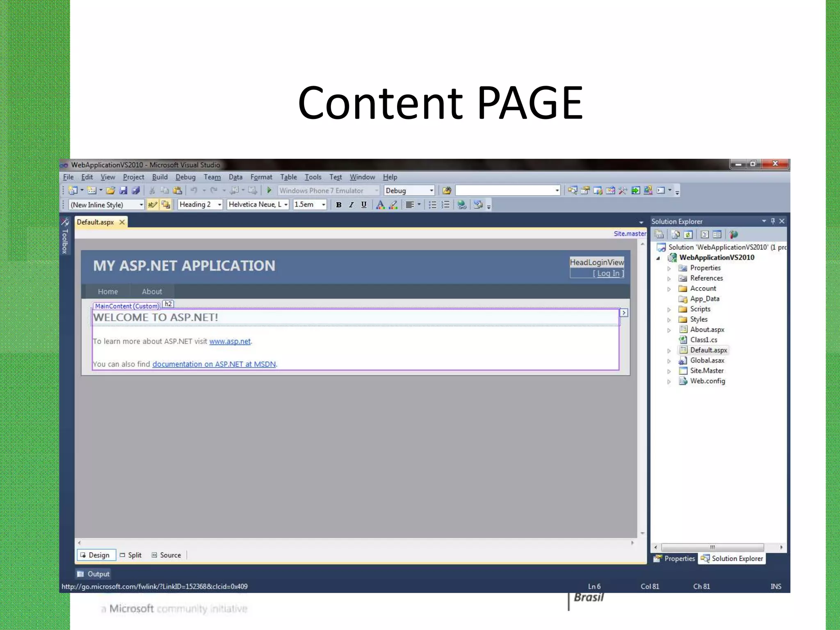Click the Save All icon

tap(136, 190)
